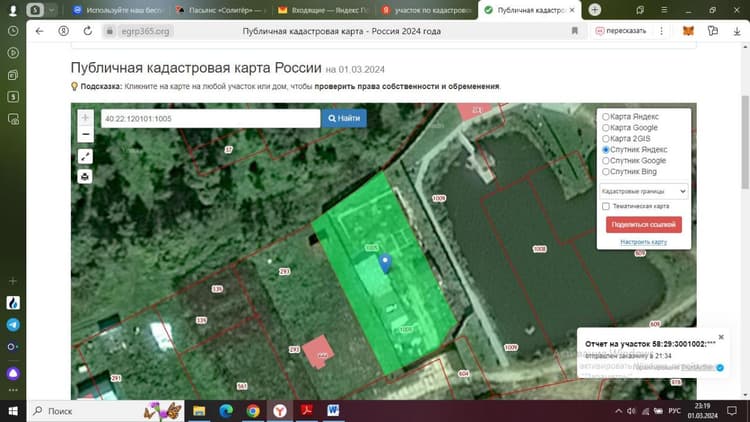
Task: Expand the Кадастровые границы dropdown
Action: click(644, 191)
